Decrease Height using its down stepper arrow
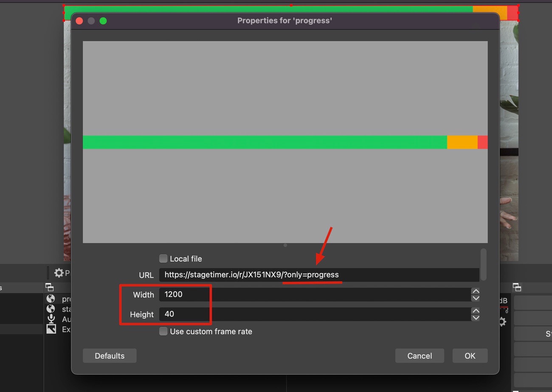This screenshot has width=552, height=392. (x=476, y=317)
